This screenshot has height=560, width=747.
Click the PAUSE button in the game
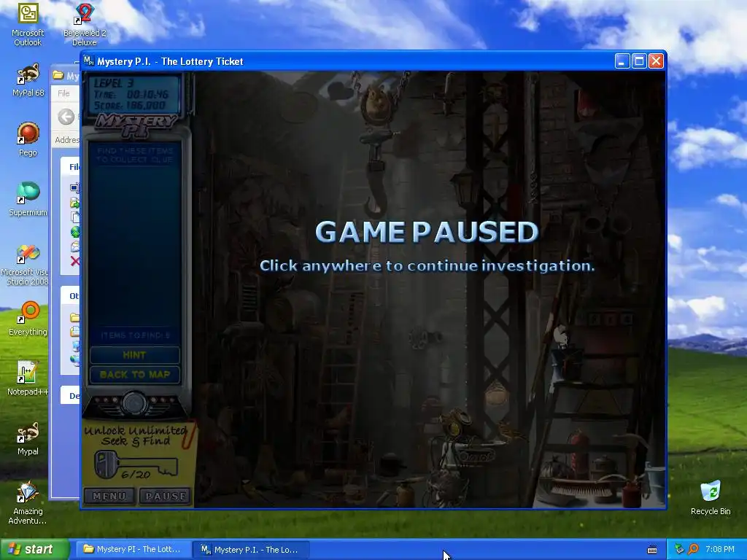pyautogui.click(x=166, y=496)
